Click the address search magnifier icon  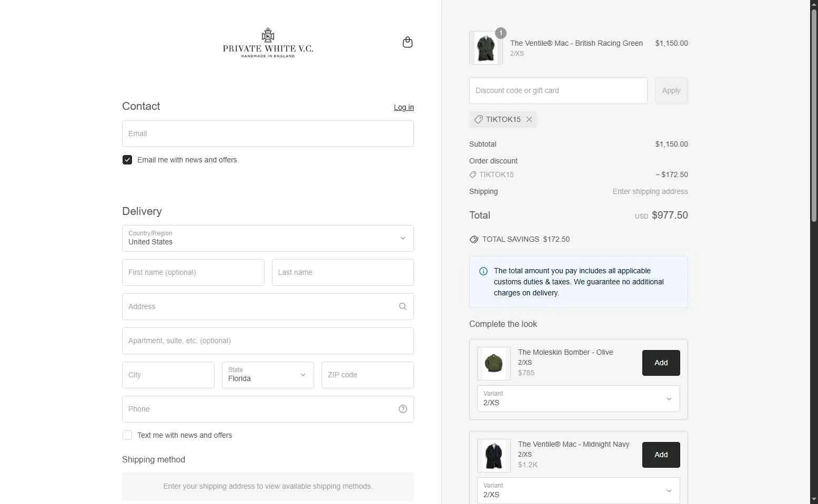coord(403,306)
